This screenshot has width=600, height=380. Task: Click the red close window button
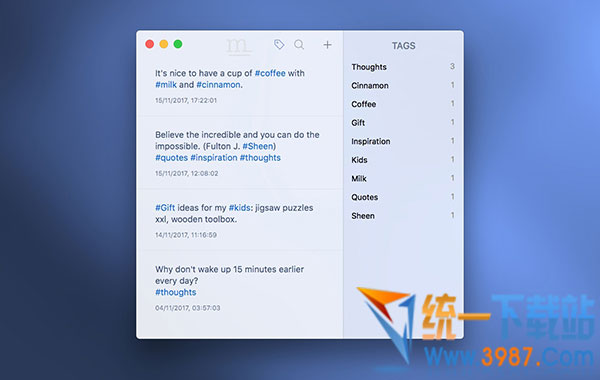tap(150, 44)
